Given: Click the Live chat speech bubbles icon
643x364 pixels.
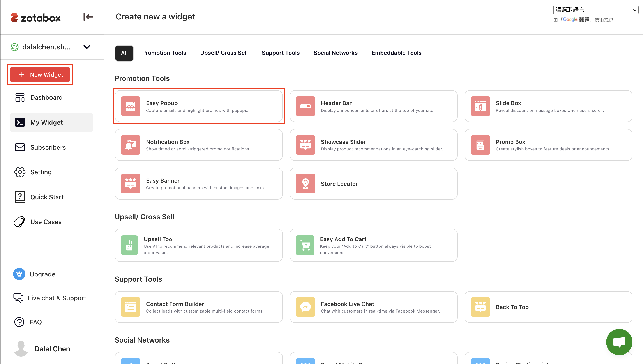Looking at the screenshot, I should point(18,298).
